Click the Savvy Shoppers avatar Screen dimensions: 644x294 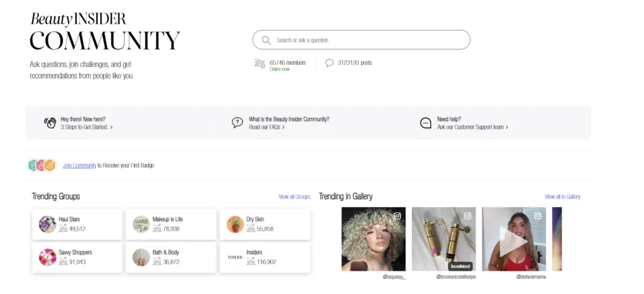pos(48,258)
